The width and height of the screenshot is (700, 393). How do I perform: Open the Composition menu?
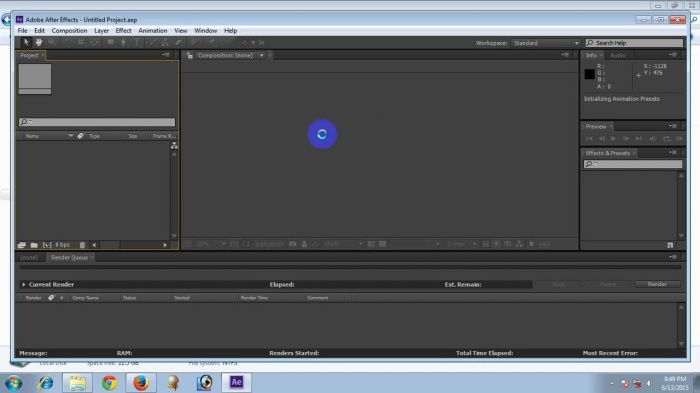(69, 31)
